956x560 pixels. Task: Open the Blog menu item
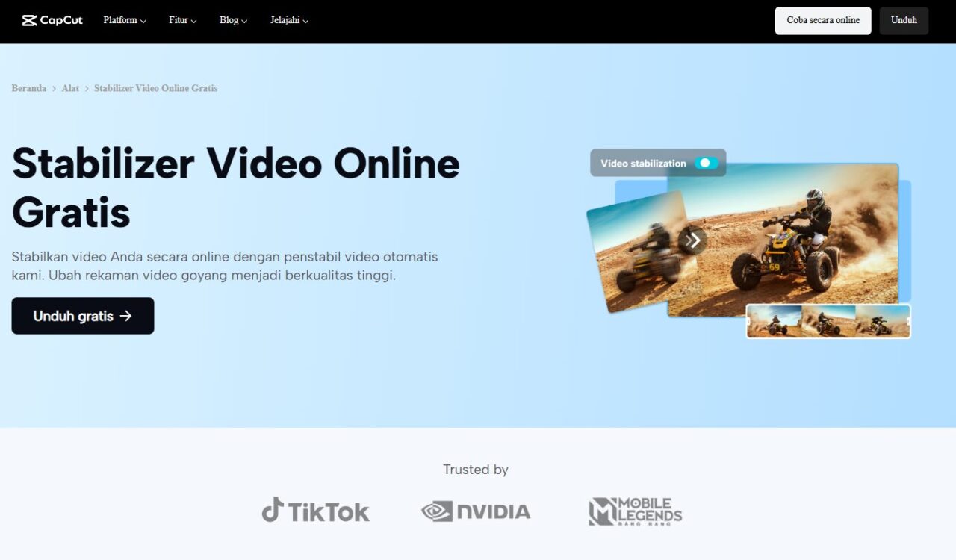(x=233, y=20)
